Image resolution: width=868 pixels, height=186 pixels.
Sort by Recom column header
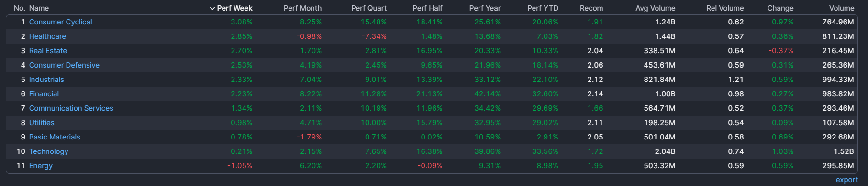[x=591, y=8]
